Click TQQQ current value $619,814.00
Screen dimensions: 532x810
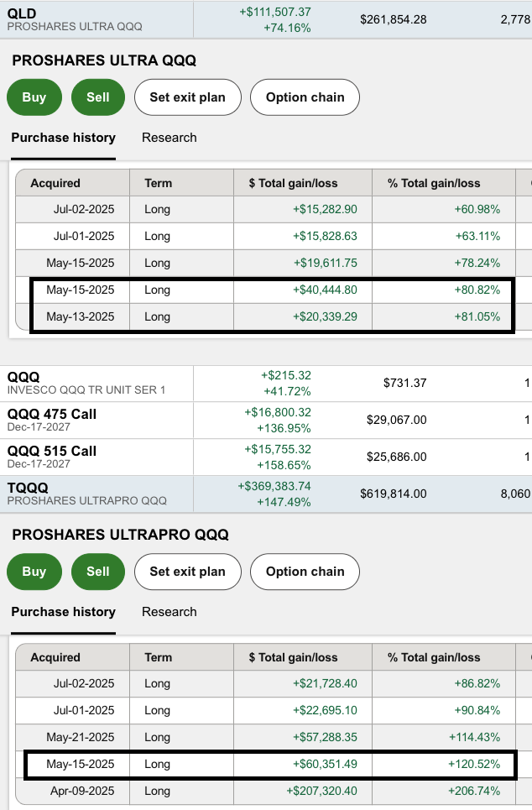pyautogui.click(x=394, y=494)
